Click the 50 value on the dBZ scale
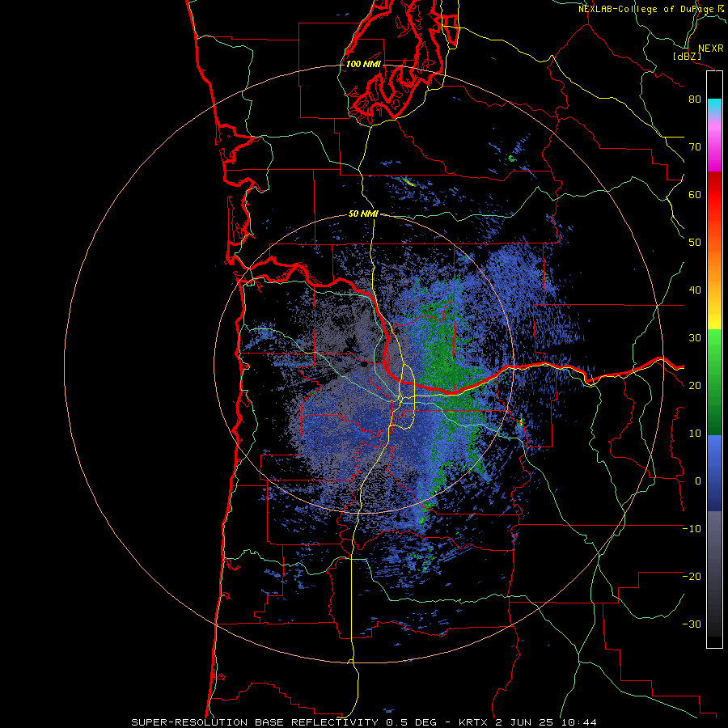728x728 pixels. tap(695, 243)
